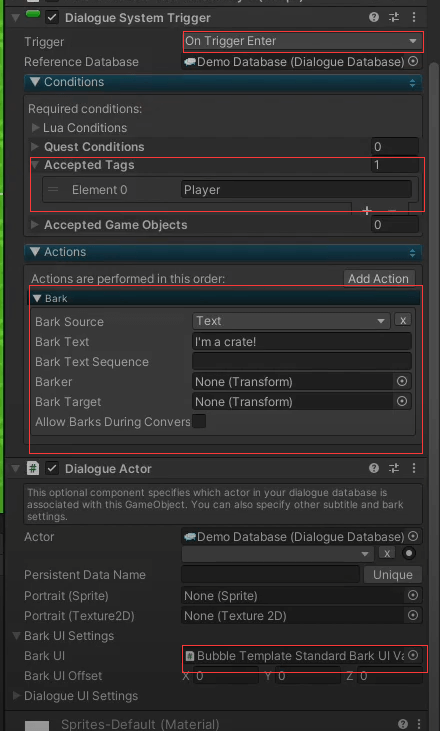The width and height of the screenshot is (440, 731).
Task: Open the Bark Source dropdown showing Text
Action: tap(291, 321)
